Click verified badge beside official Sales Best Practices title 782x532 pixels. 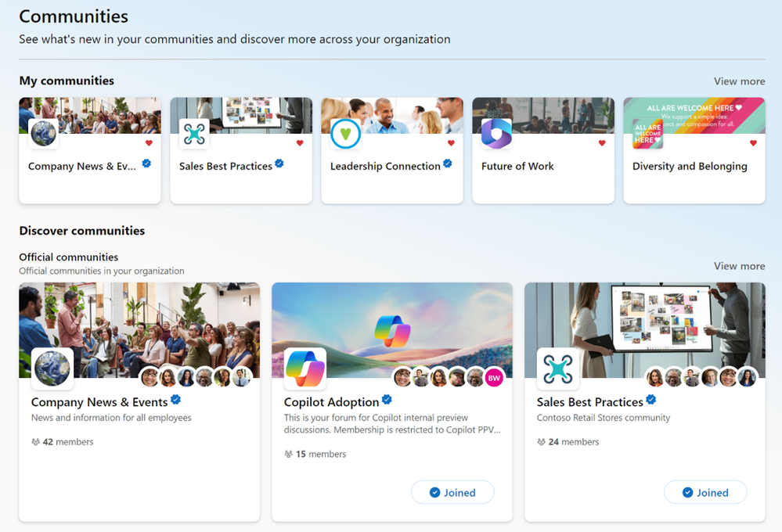tap(650, 399)
